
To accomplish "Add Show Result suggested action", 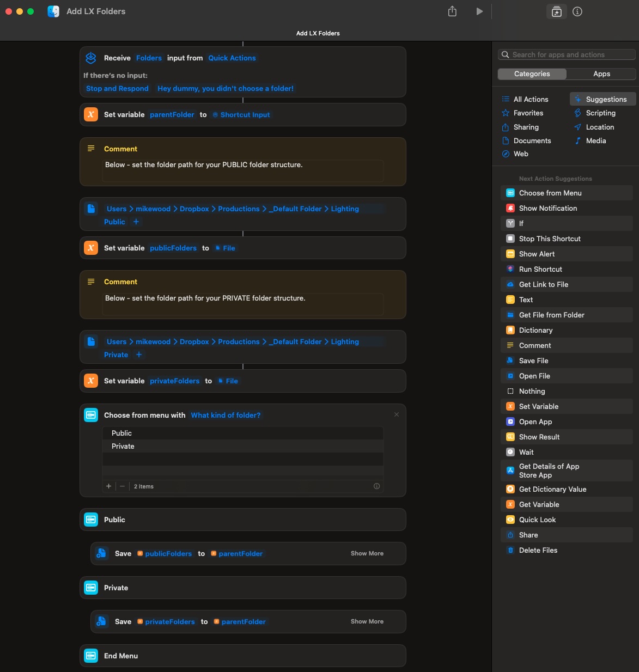I will point(567,437).
